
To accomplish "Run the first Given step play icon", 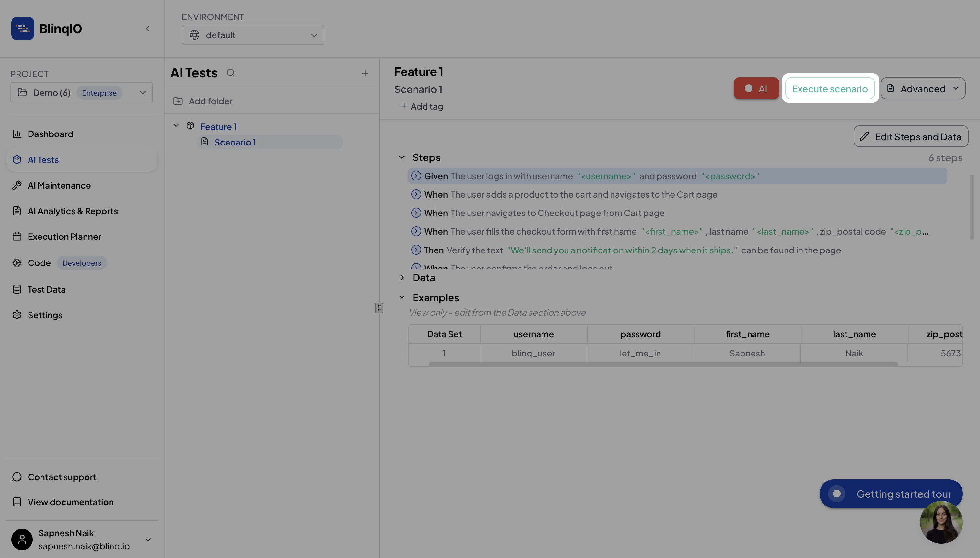I will (416, 176).
